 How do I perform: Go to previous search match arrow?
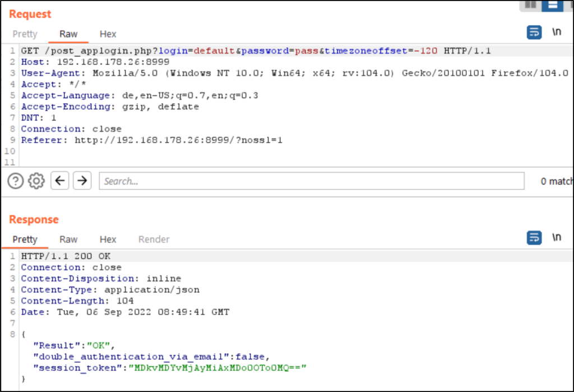click(x=60, y=181)
